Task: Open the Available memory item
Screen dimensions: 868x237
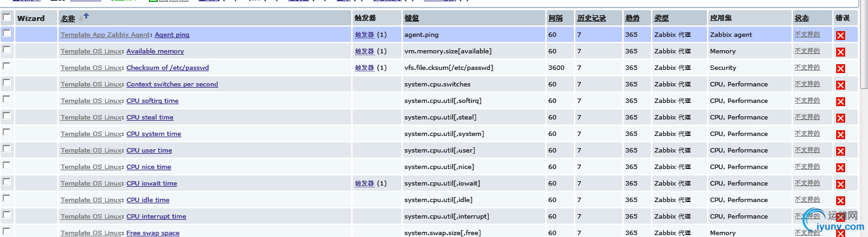Action: (155, 51)
